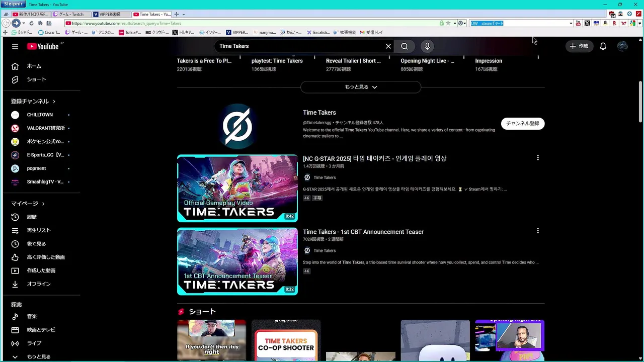Viewport: 644px width, 362px height.
Task: Expand 登録チャンネル section
Action: coord(33,101)
